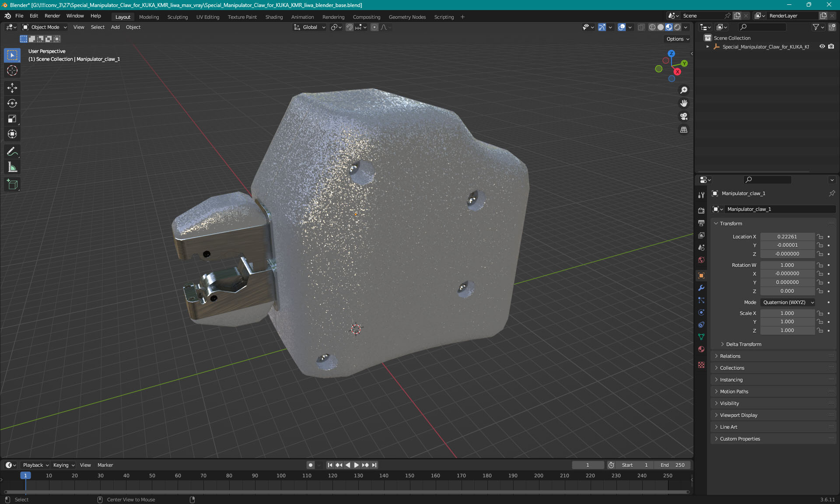This screenshot has height=504, width=840.
Task: Expand the Delta Transform subpanel
Action: tap(743, 344)
